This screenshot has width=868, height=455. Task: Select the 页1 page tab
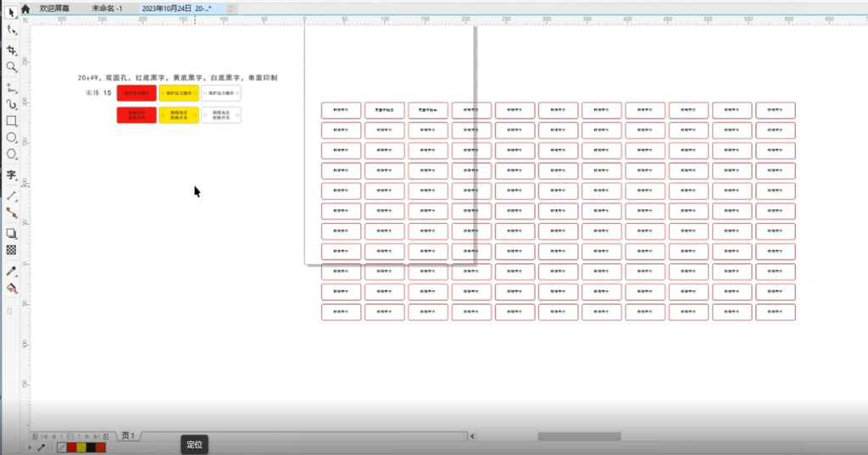click(129, 436)
